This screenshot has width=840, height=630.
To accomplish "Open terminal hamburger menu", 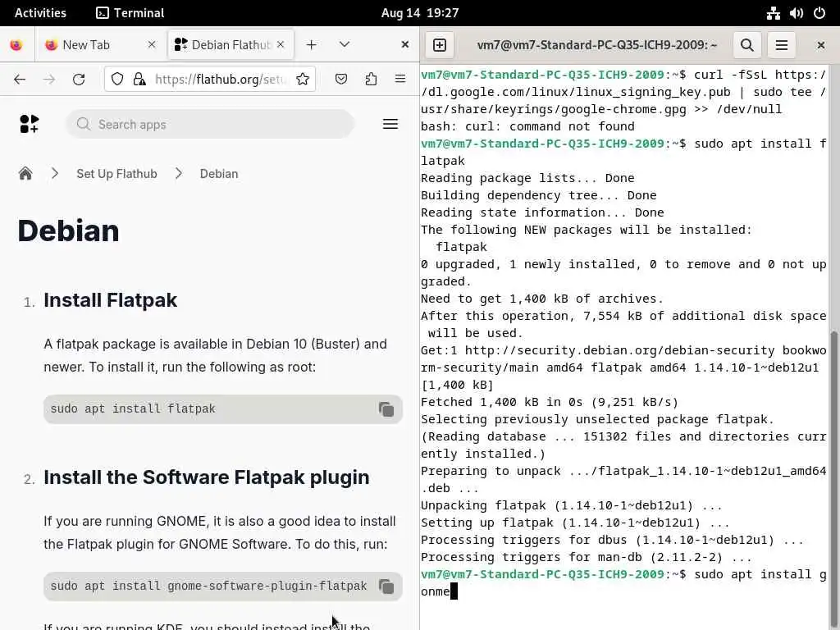I will [x=782, y=45].
